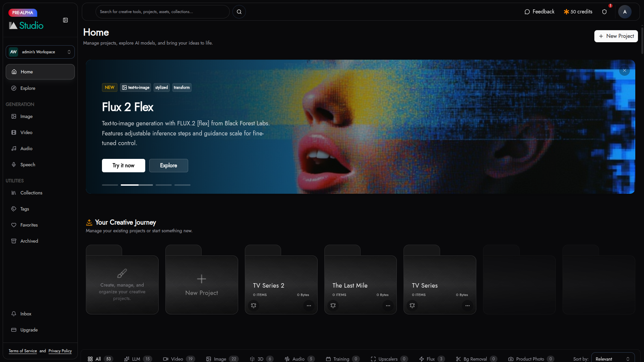
Task: Click Explore button in banner
Action: (168, 166)
